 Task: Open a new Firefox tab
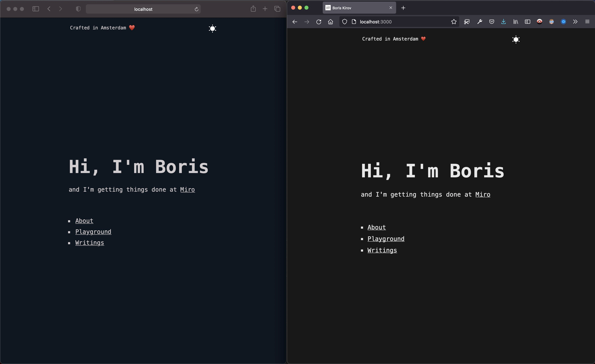(x=403, y=8)
